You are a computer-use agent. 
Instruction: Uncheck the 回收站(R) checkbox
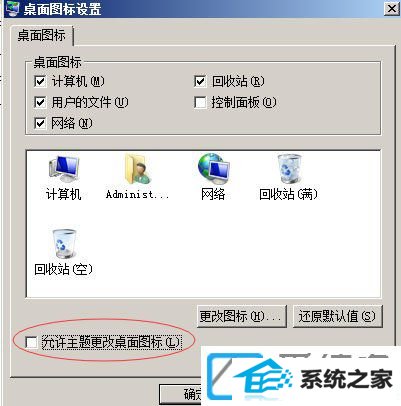point(200,81)
